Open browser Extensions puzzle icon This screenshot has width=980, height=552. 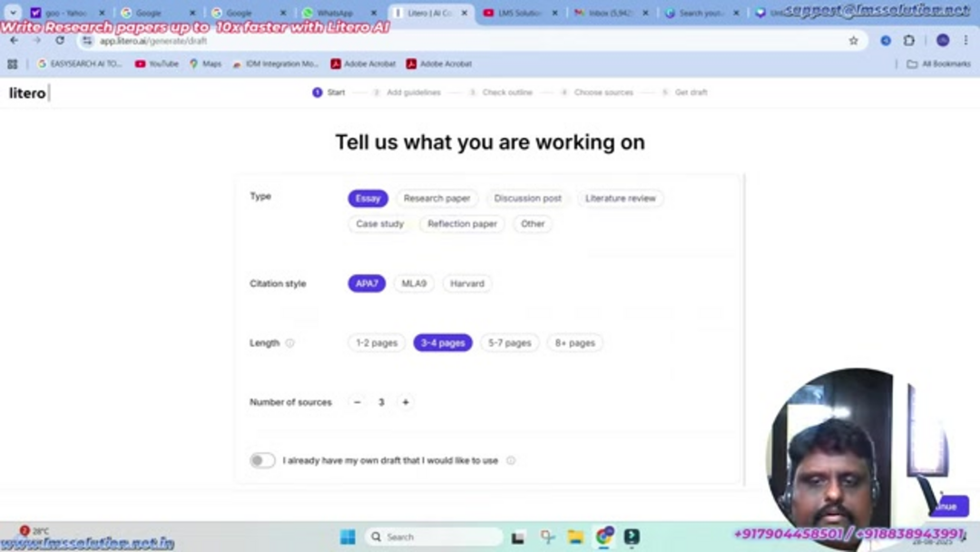click(x=909, y=41)
